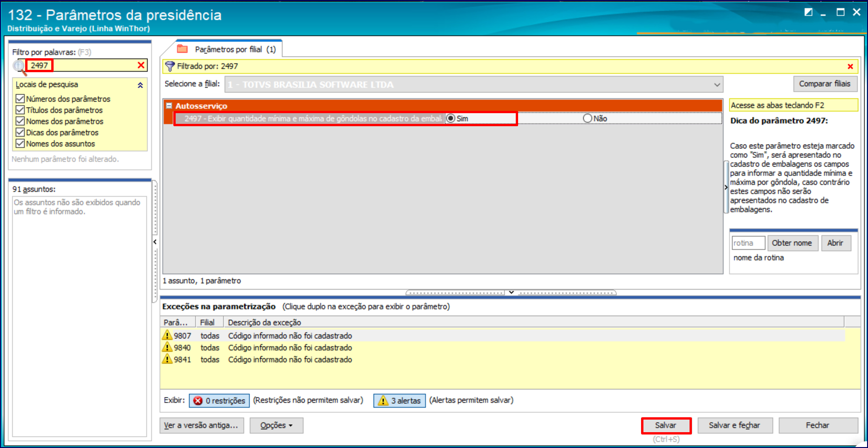Image resolution: width=868 pixels, height=448 pixels.
Task: Collapse the Locais de pesquisa section
Action: (x=140, y=85)
